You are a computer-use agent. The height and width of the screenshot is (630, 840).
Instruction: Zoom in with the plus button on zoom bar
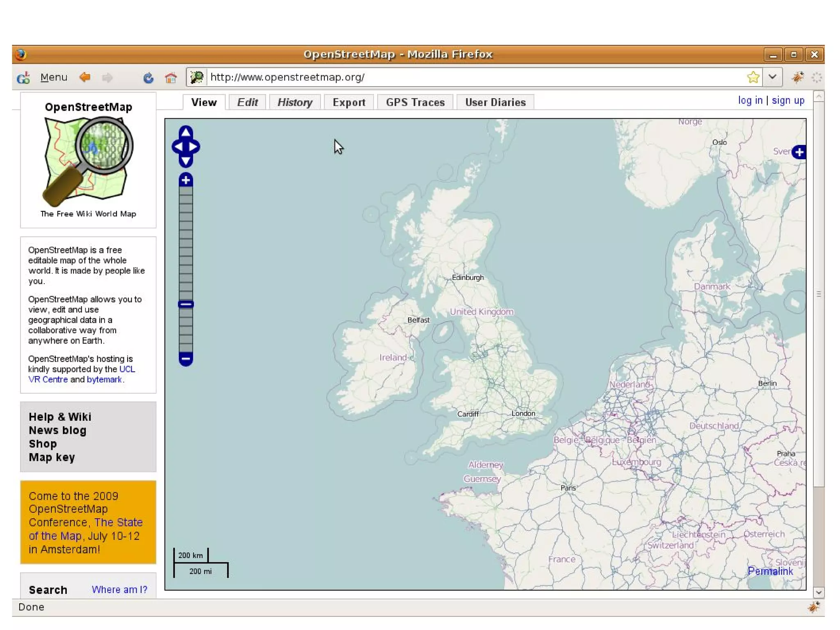pos(186,180)
